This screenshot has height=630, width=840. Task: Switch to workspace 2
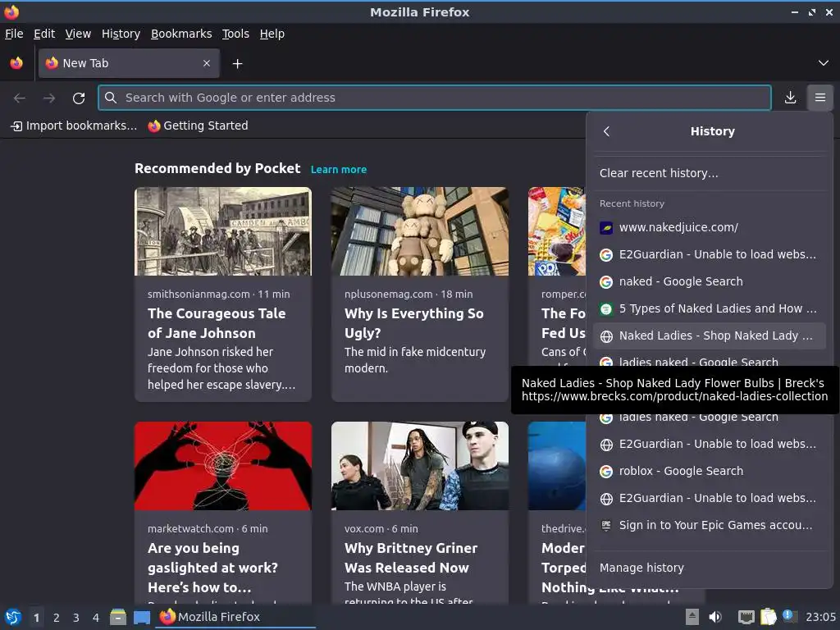[x=57, y=618]
